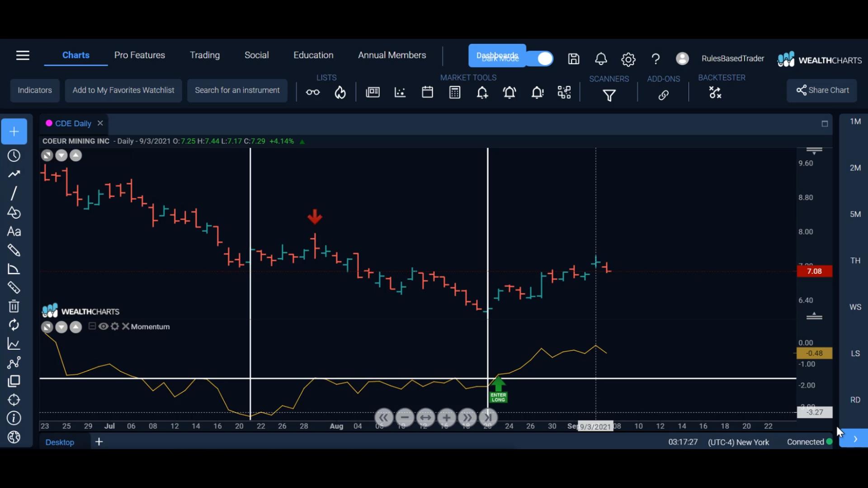
Task: Click Add to My Favorites Watchlist
Action: click(123, 90)
